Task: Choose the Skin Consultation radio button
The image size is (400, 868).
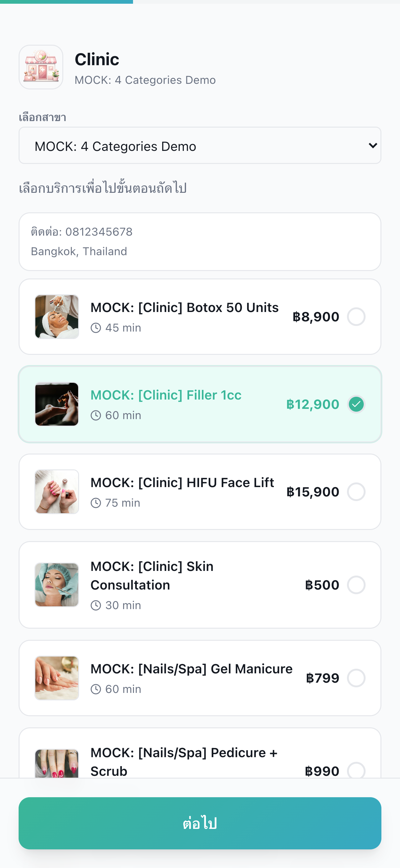Action: coord(356,585)
